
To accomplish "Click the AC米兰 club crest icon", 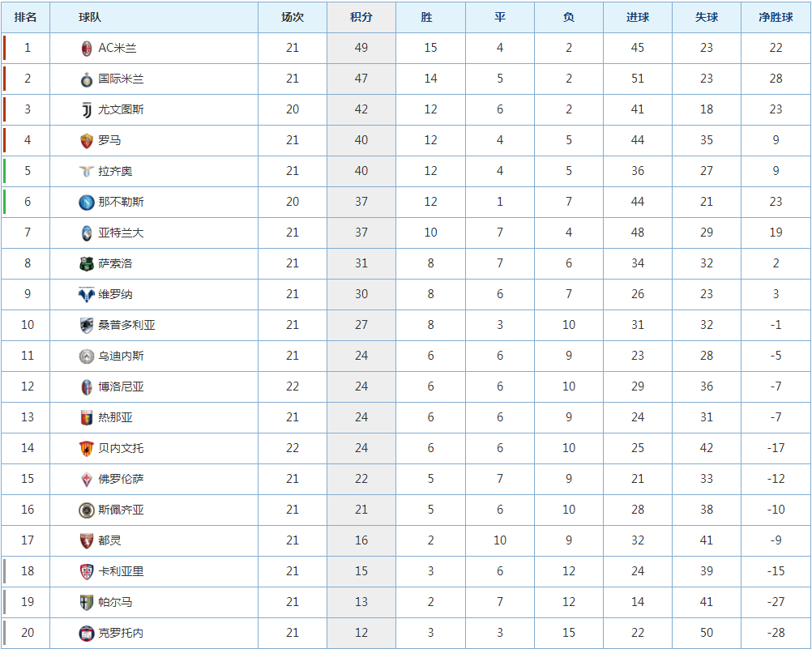I will click(x=87, y=48).
